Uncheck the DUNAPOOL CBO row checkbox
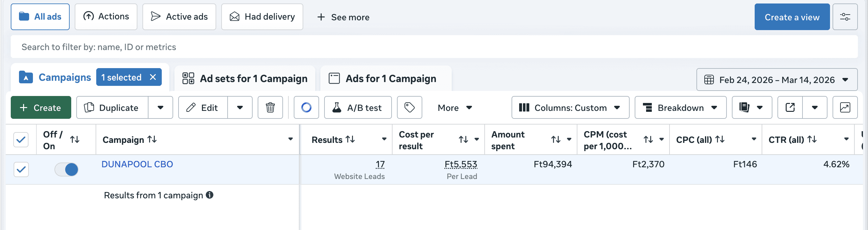This screenshot has width=868, height=230. tap(21, 169)
